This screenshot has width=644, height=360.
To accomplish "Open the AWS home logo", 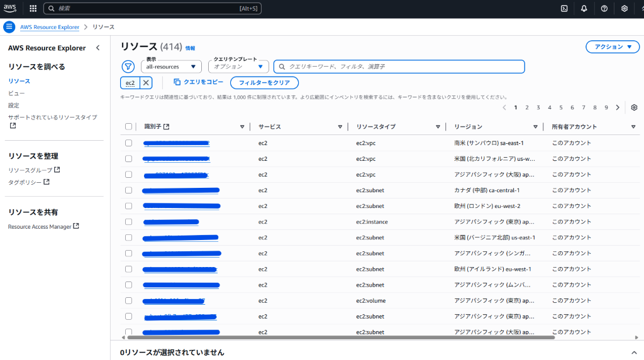I will pos(10,8).
